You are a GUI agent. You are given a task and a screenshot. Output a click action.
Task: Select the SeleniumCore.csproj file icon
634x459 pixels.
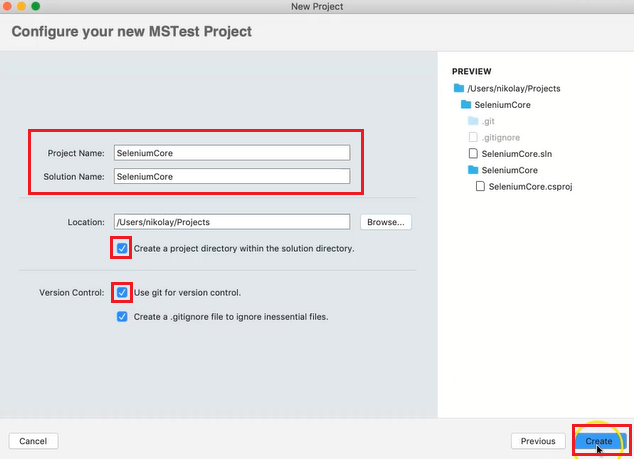480,186
